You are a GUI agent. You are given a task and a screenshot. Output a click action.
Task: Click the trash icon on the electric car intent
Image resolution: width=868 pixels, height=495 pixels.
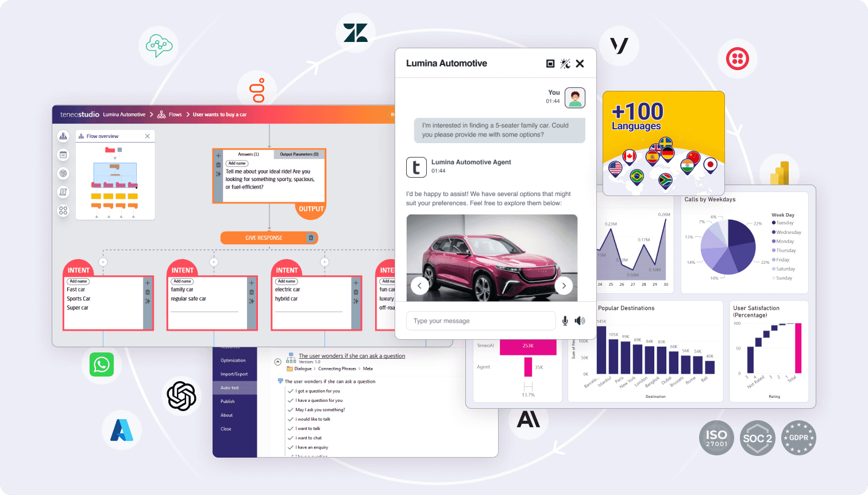(x=356, y=292)
